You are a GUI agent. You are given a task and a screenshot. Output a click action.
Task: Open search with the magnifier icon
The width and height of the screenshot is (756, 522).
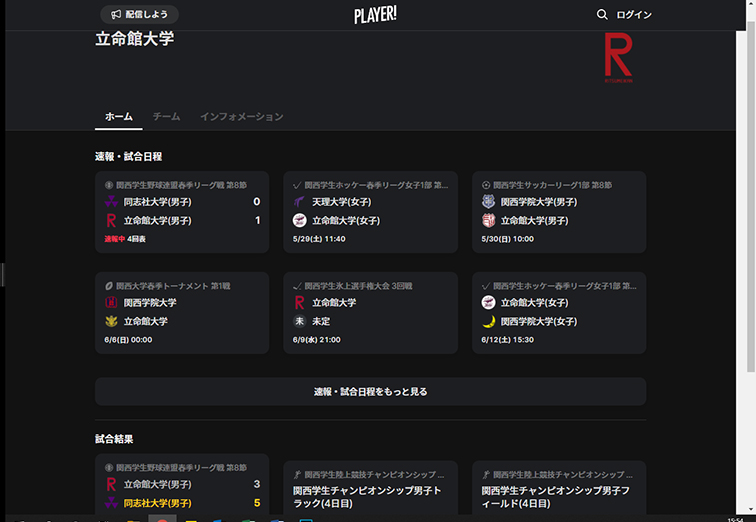point(602,14)
